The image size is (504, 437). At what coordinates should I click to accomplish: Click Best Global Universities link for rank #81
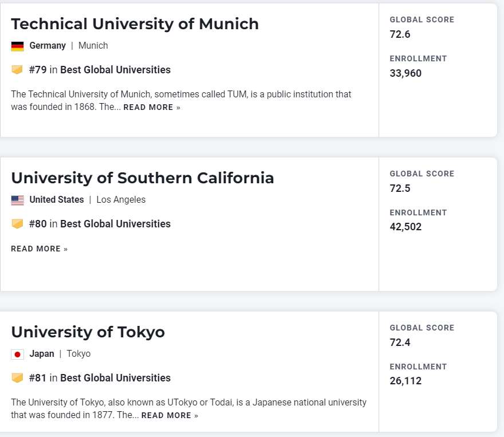(115, 378)
